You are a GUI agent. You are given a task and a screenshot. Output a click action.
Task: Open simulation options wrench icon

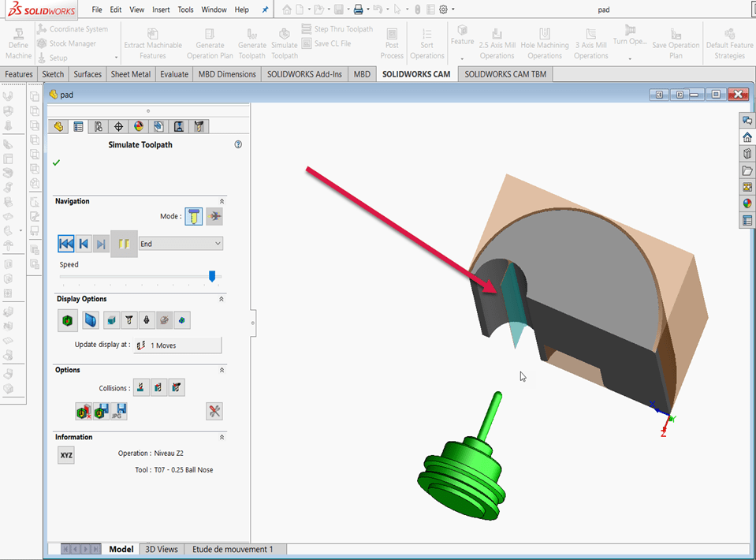[x=214, y=412]
